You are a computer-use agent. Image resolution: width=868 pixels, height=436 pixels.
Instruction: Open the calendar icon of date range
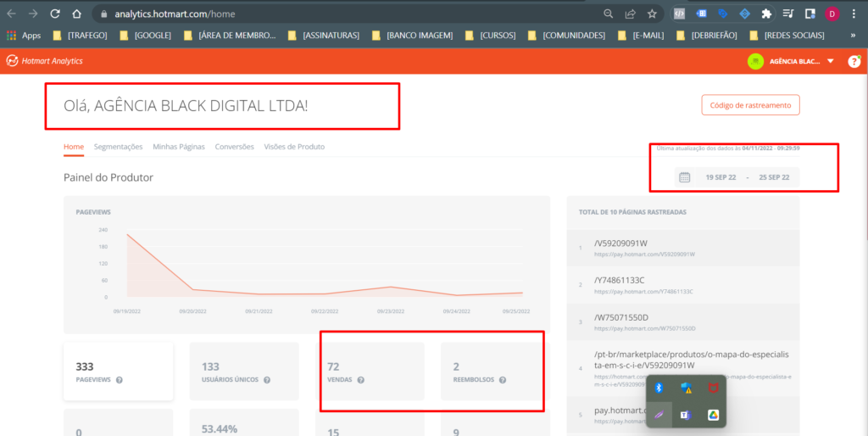pos(685,177)
